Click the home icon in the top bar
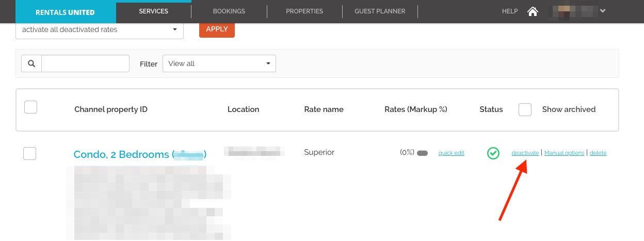The width and height of the screenshot is (644, 241). (533, 11)
